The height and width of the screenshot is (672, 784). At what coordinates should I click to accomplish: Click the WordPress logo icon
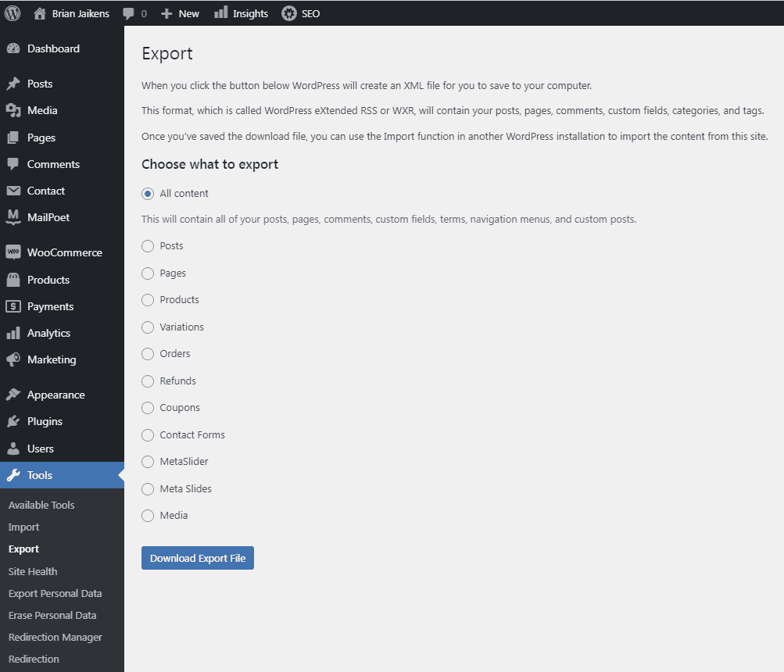[x=13, y=13]
